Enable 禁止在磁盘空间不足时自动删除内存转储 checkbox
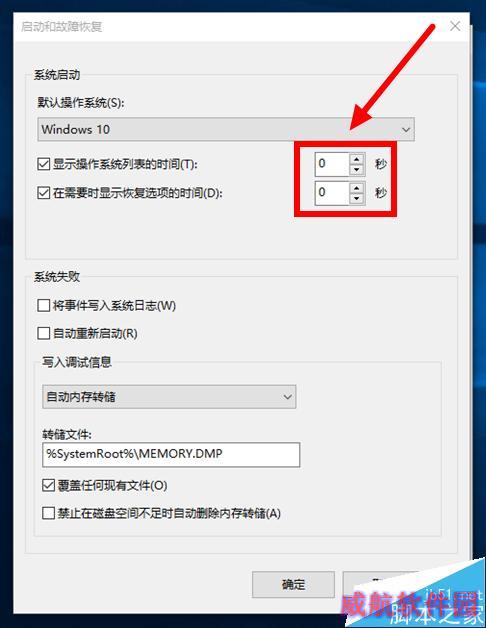Screen dimensions: 486x628 [48, 513]
